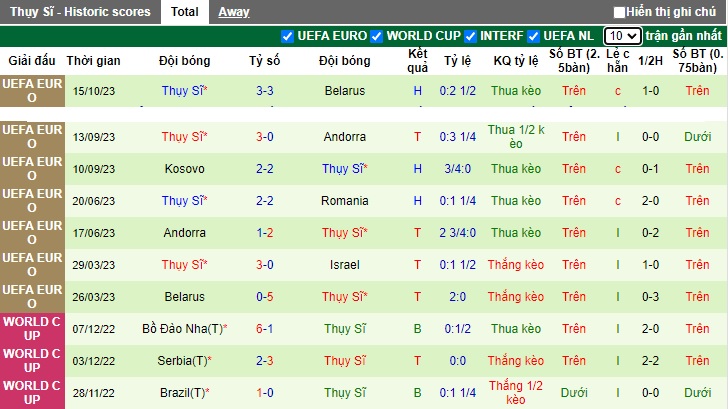Click the Israel team name
The height and width of the screenshot is (409, 728).
pos(345,265)
